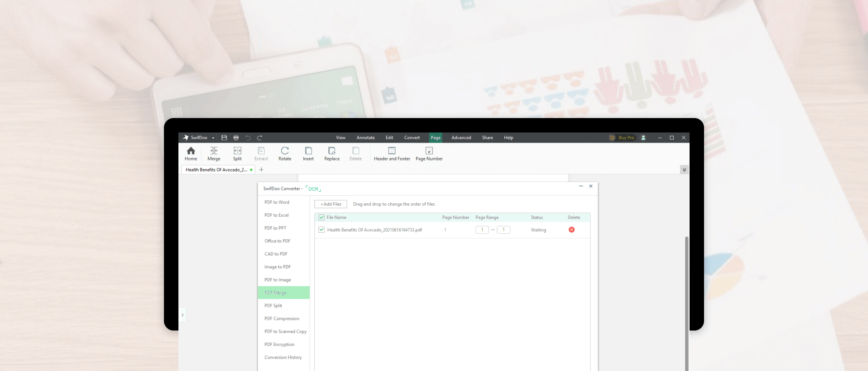Select PDF Merge in converter sidebar
This screenshot has height=371, width=868.
[284, 293]
